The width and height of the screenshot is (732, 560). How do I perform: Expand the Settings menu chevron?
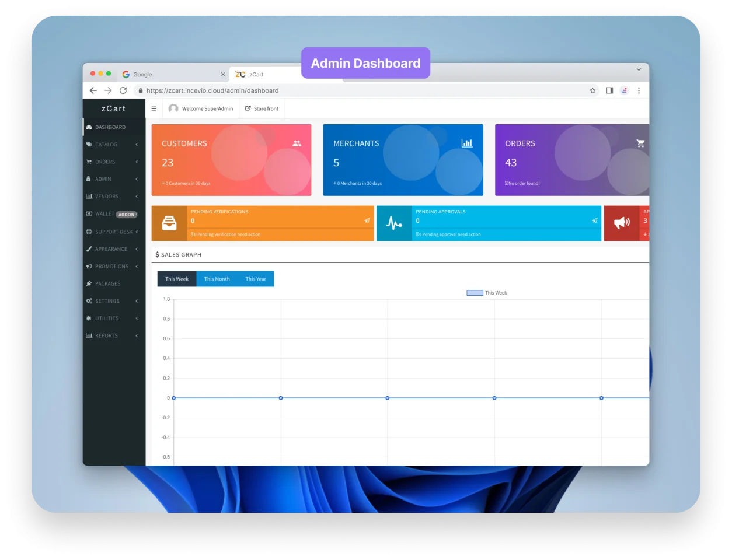pos(137,301)
